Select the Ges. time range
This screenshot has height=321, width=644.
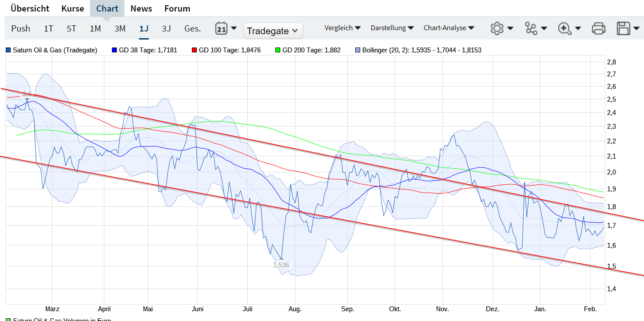click(192, 28)
